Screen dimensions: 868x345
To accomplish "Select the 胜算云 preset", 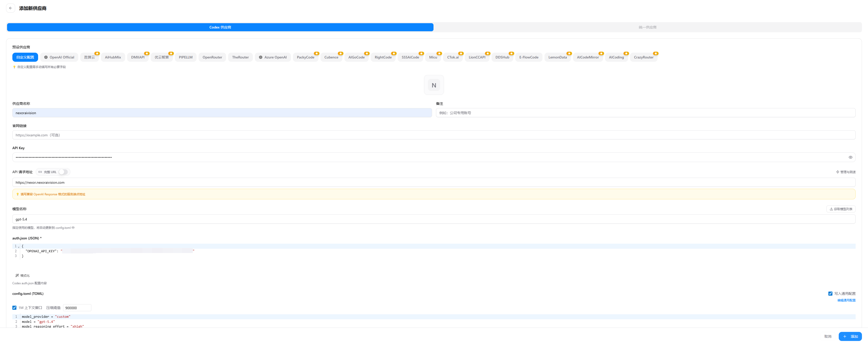I will (90, 57).
